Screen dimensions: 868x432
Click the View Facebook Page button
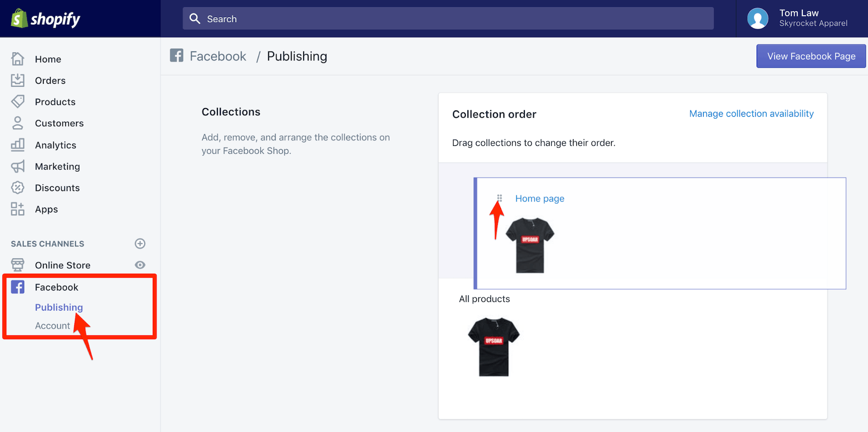[x=811, y=56]
